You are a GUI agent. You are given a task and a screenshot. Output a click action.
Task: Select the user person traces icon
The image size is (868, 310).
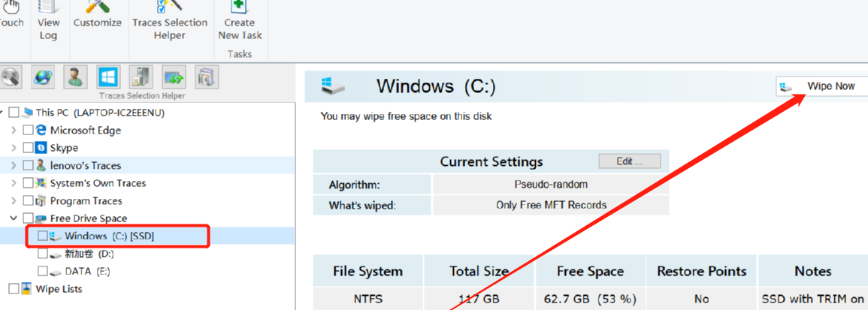point(74,77)
